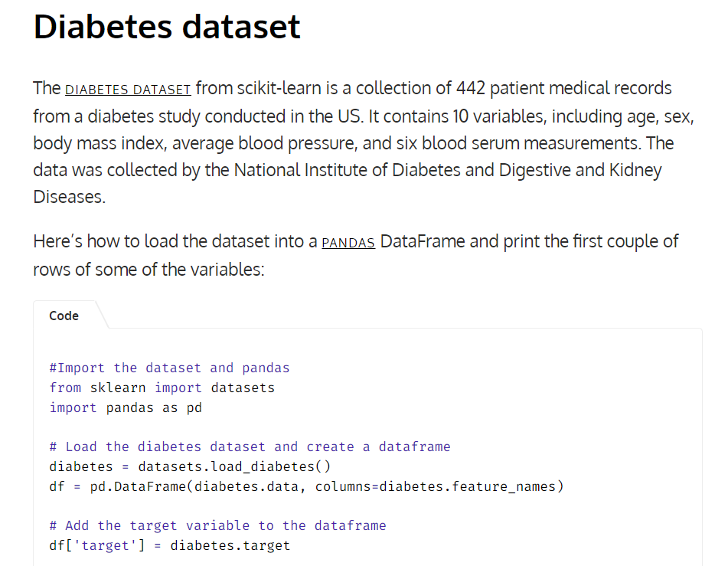Click the '# Load the diabetes dataset' comment line
The image size is (728, 566).
tap(250, 447)
